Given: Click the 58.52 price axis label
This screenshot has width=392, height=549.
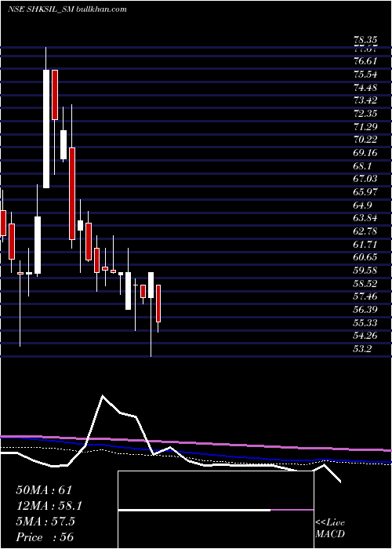Looking at the screenshot, I should tap(365, 283).
